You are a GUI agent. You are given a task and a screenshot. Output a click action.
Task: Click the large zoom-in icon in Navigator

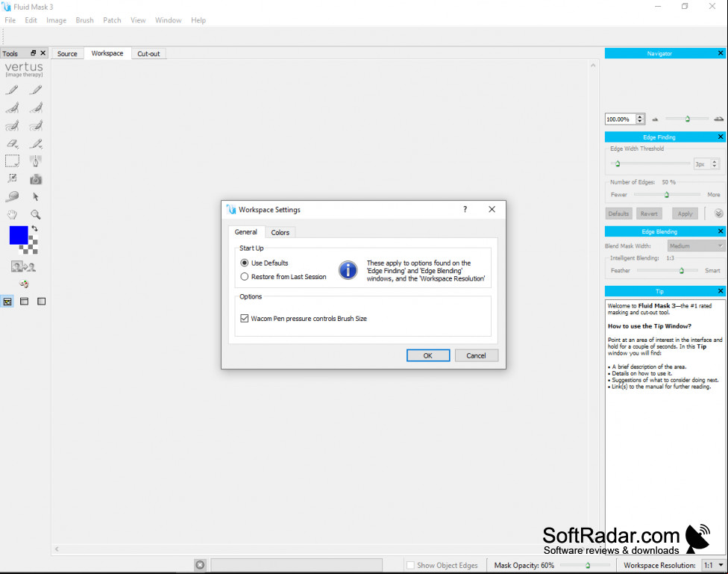tap(719, 119)
